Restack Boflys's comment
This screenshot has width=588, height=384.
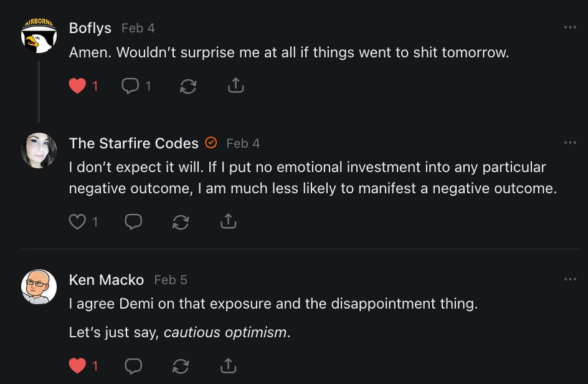point(187,87)
